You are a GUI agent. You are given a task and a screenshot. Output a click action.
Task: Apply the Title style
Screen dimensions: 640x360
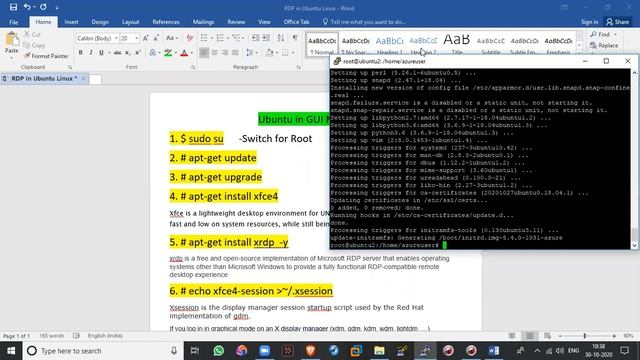pos(457,44)
